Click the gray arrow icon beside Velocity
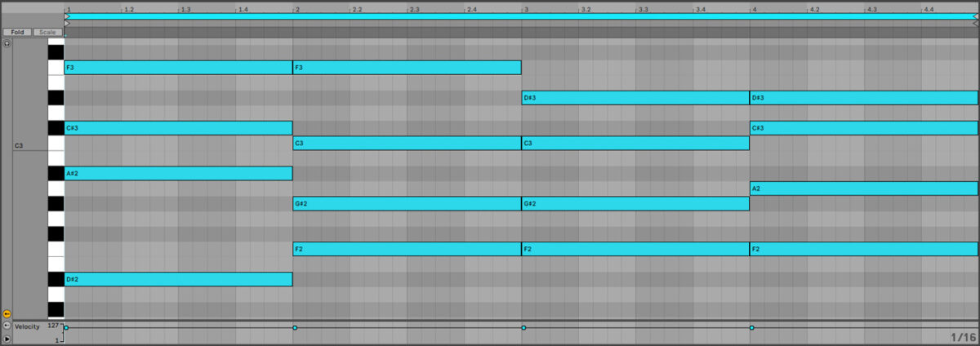 (x=7, y=326)
